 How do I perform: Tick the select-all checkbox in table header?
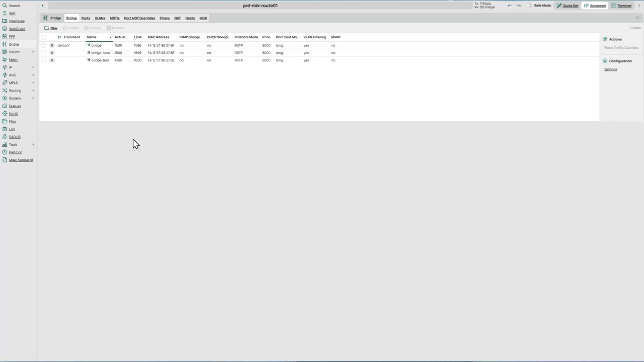[x=43, y=37]
